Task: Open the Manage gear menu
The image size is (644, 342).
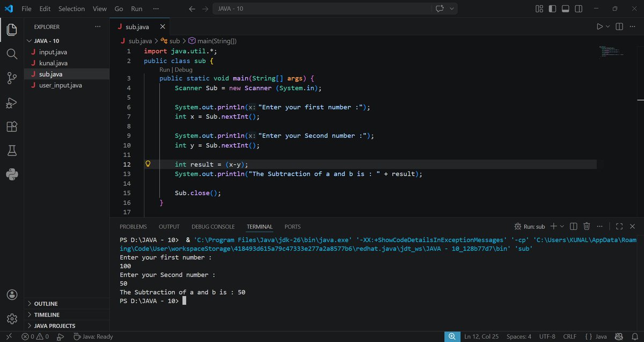Action: pyautogui.click(x=12, y=319)
